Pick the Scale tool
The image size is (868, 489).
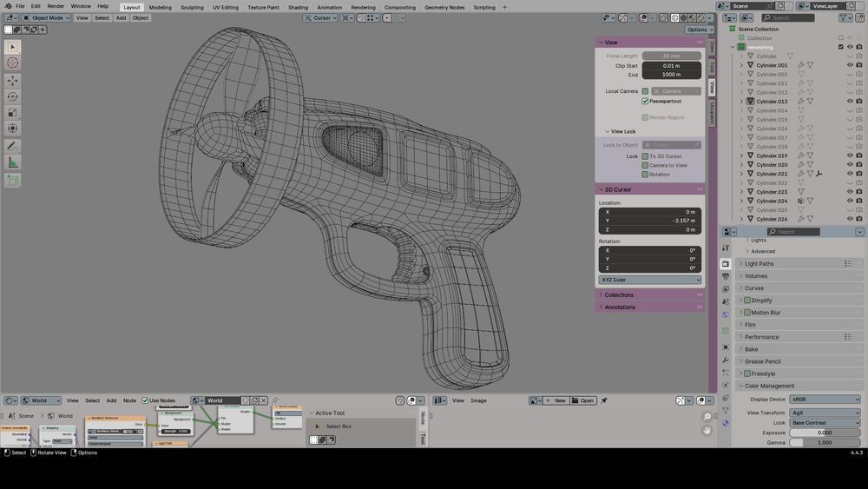(x=12, y=112)
